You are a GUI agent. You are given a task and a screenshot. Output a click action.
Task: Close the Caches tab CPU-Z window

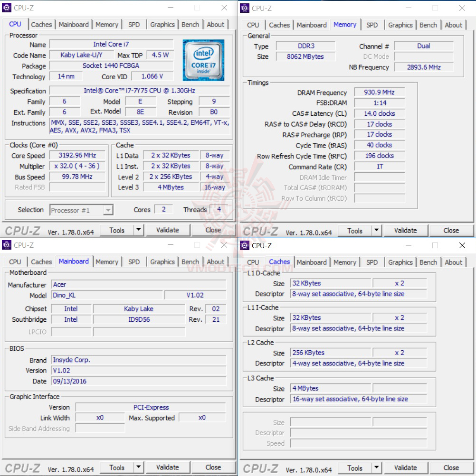tap(462, 245)
